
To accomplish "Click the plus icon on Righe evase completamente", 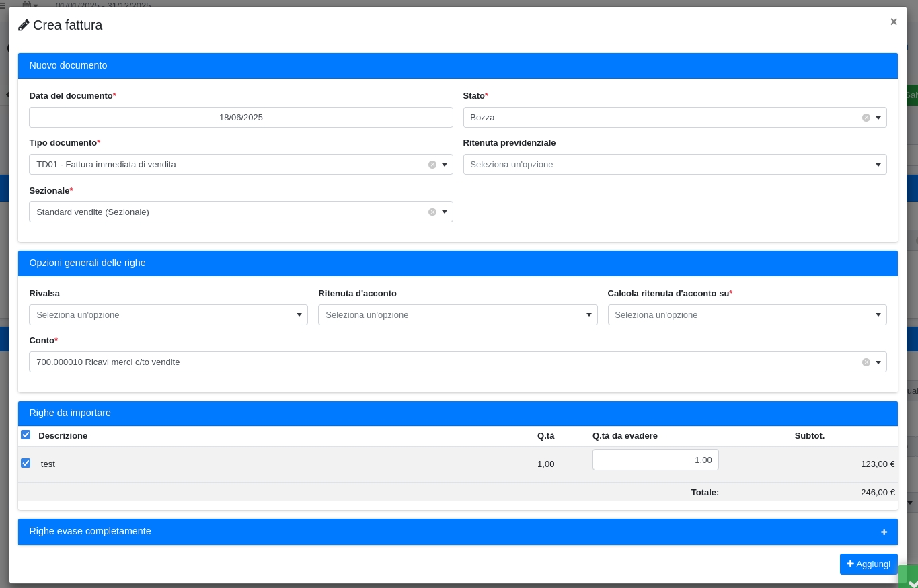I will tap(884, 532).
